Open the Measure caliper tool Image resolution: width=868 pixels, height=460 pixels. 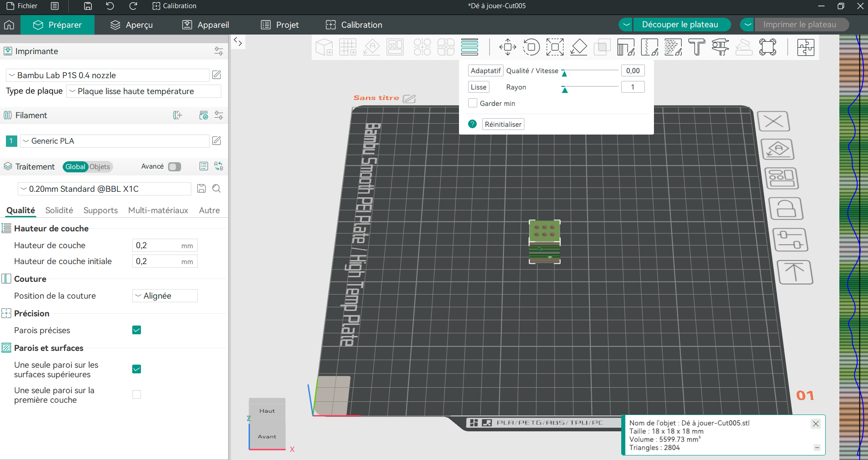pyautogui.click(x=720, y=47)
